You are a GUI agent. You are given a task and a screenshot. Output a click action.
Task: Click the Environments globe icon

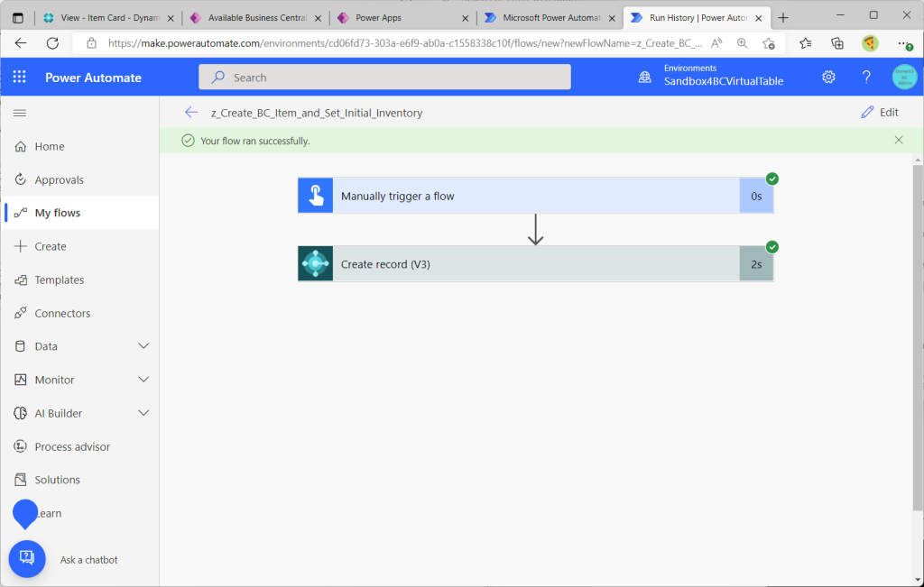pyautogui.click(x=644, y=78)
